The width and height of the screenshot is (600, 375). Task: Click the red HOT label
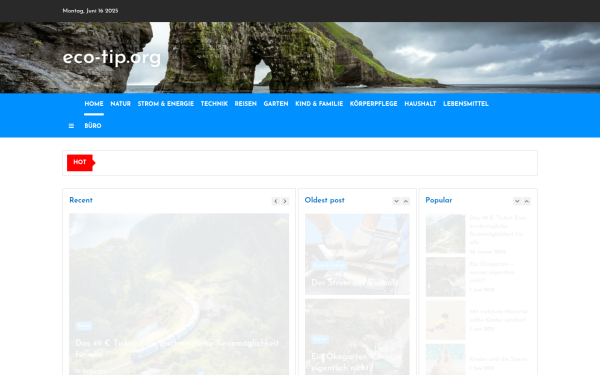coord(80,162)
